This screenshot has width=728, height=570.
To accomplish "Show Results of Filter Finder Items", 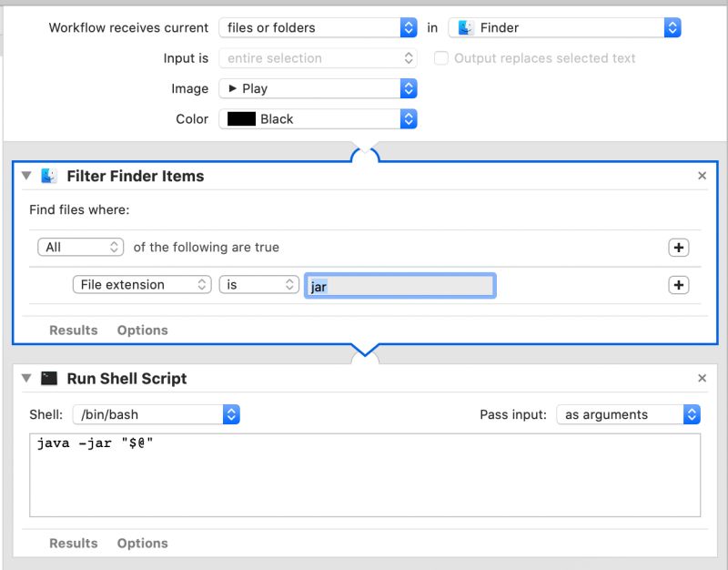I will click(x=74, y=330).
